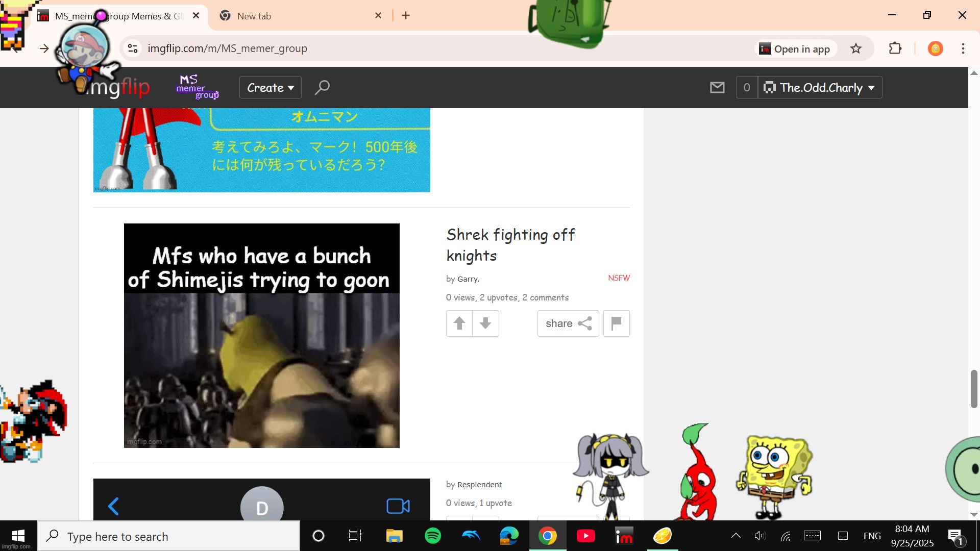Close the New tab browser tab
This screenshot has width=980, height=551.
[378, 15]
